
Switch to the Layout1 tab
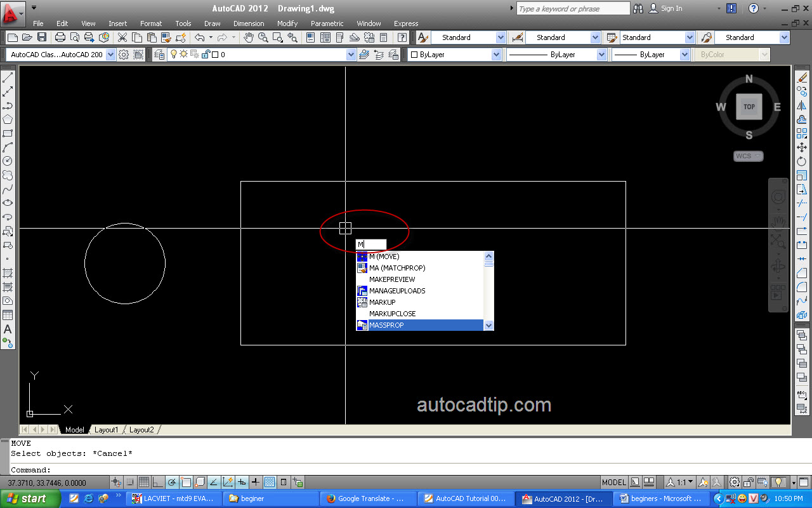[106, 430]
